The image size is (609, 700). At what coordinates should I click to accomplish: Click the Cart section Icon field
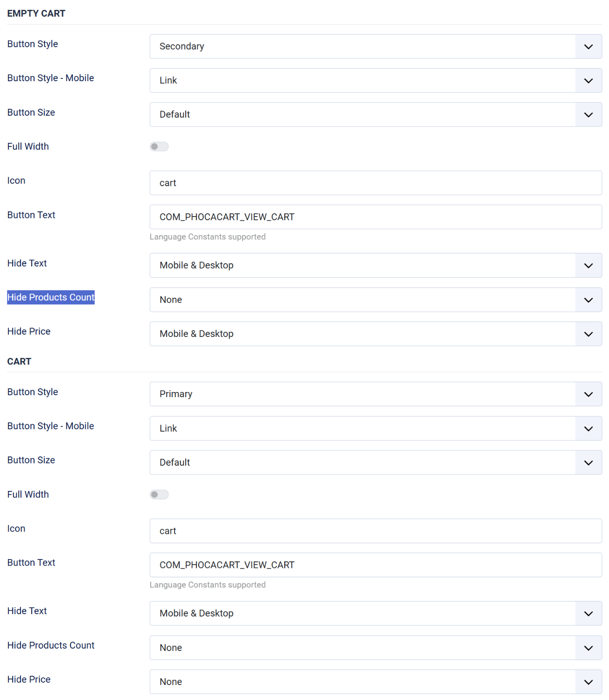tap(375, 531)
